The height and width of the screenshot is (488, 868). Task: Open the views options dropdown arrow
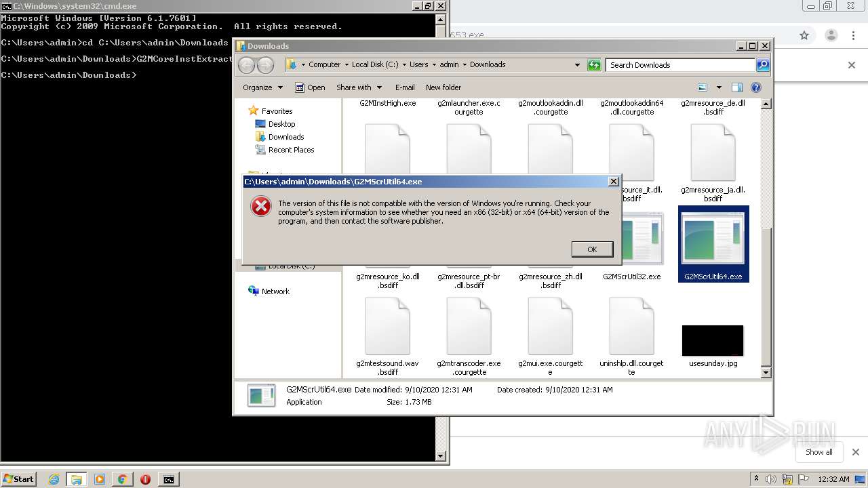click(x=719, y=87)
